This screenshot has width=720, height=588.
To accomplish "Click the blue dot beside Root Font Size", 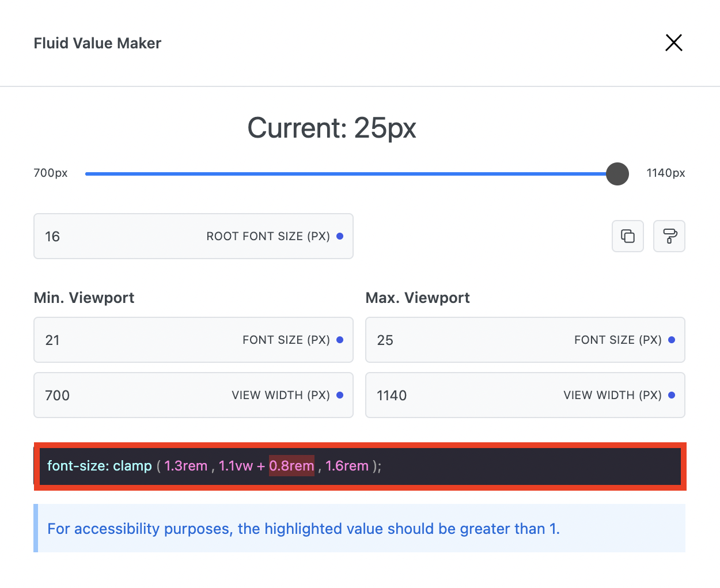I will 340,236.
